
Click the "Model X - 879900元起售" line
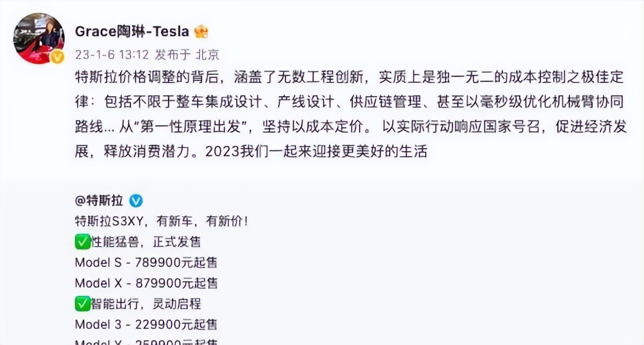tap(146, 283)
